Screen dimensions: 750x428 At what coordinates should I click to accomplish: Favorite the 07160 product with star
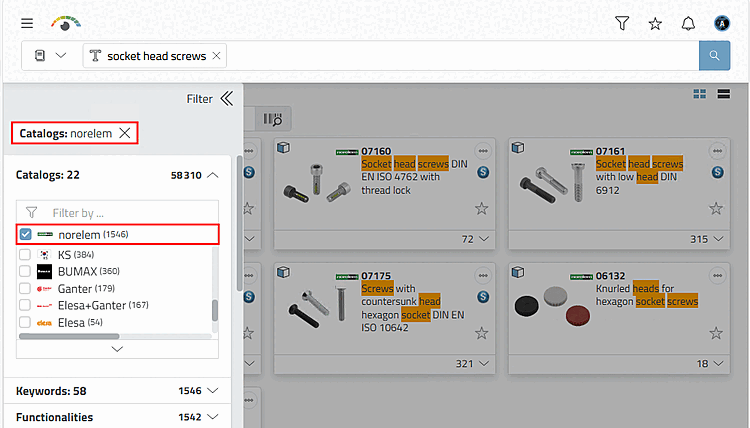[x=482, y=209]
